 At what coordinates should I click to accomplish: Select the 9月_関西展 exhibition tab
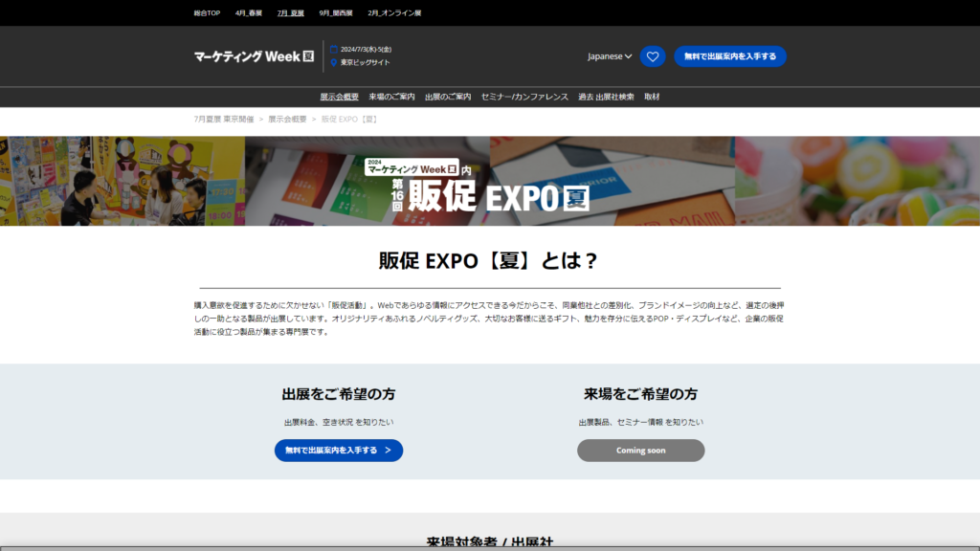pos(336,13)
